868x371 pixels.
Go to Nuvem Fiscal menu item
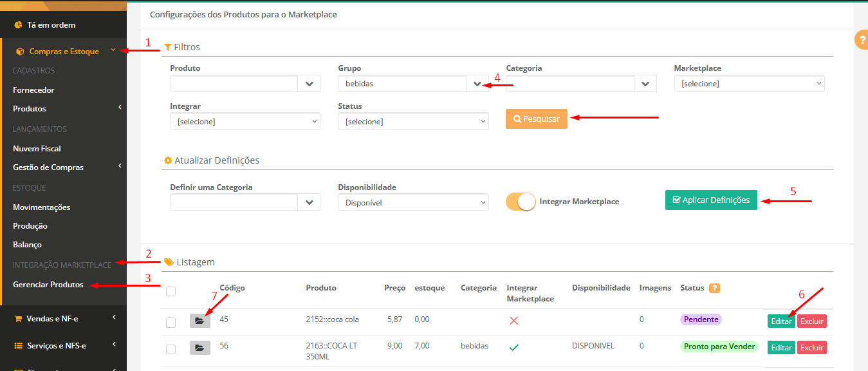[x=37, y=148]
